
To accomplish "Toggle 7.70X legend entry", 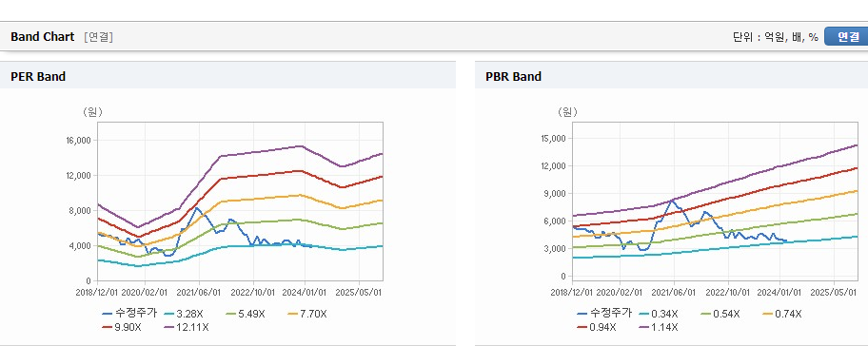I will [x=306, y=314].
